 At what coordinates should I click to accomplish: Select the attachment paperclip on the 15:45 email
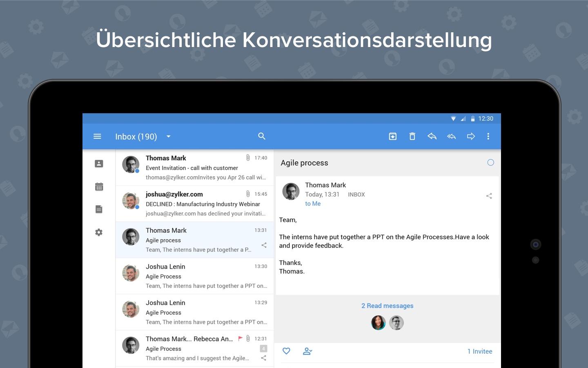coord(248,194)
